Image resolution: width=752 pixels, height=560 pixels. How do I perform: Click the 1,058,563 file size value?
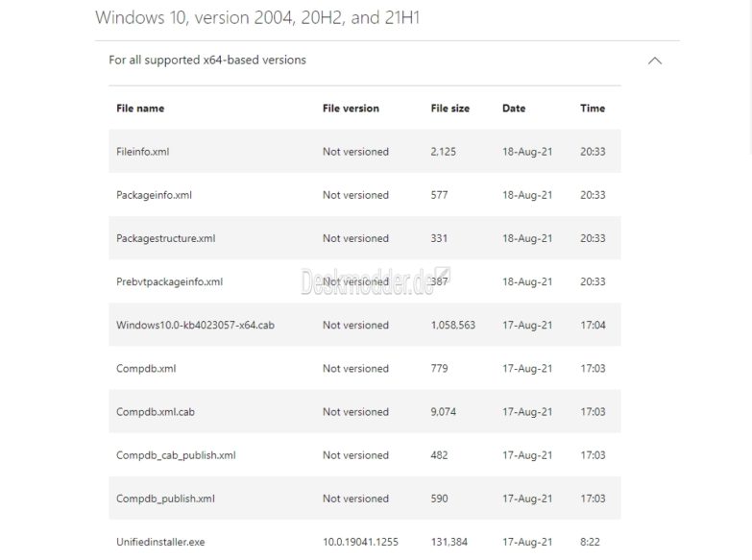coord(453,325)
